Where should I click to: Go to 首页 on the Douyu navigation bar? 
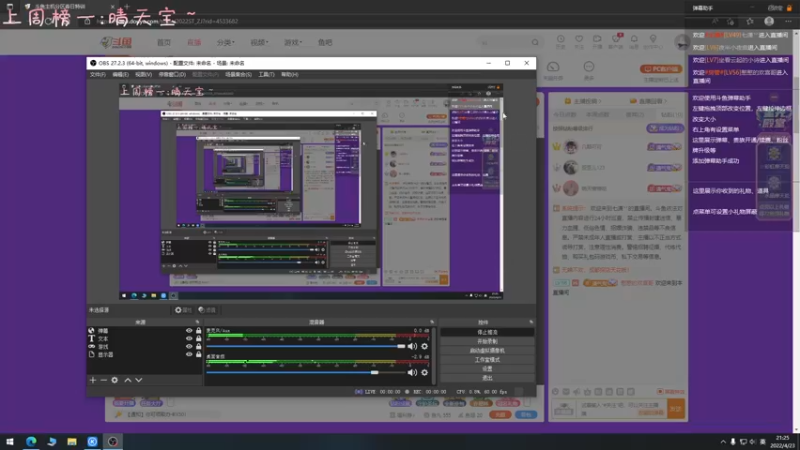164,42
